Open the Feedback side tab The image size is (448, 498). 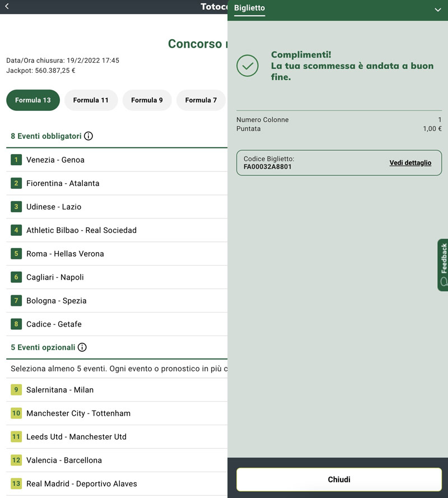[442, 265]
